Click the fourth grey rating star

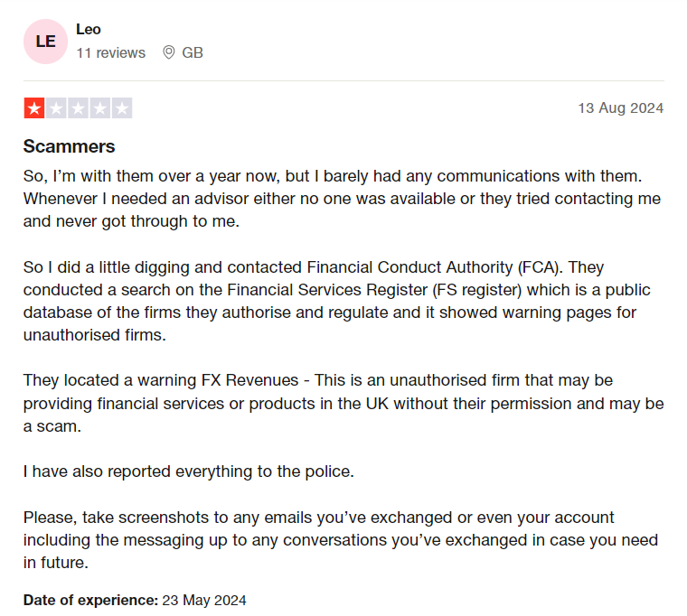pos(100,108)
